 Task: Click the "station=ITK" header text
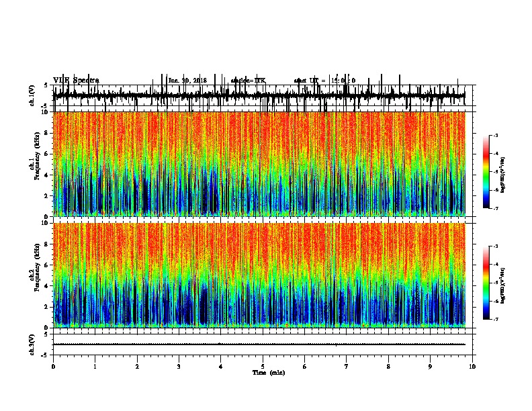click(x=248, y=81)
